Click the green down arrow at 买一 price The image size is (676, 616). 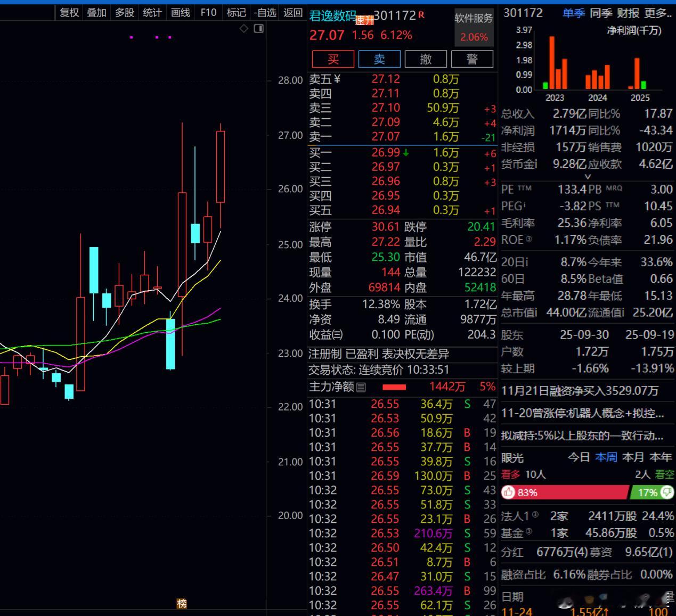coord(406,153)
